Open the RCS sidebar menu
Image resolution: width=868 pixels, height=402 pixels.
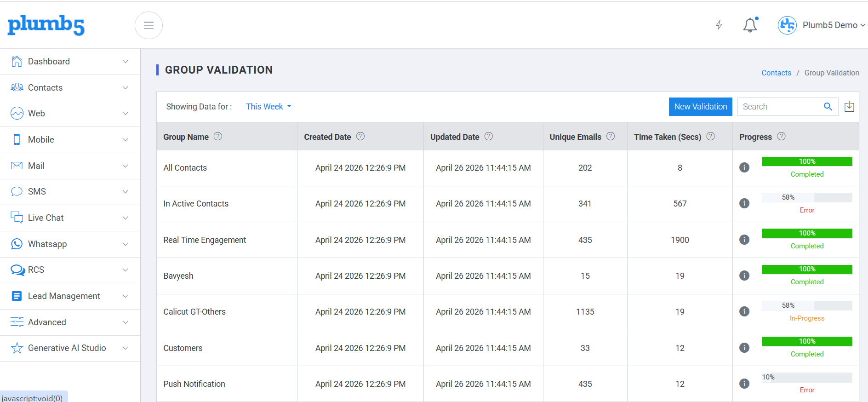point(70,270)
